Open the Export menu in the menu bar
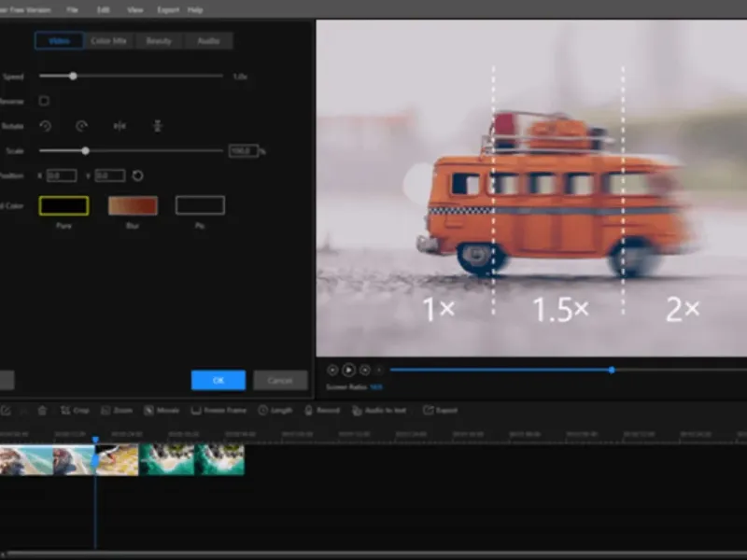 168,9
